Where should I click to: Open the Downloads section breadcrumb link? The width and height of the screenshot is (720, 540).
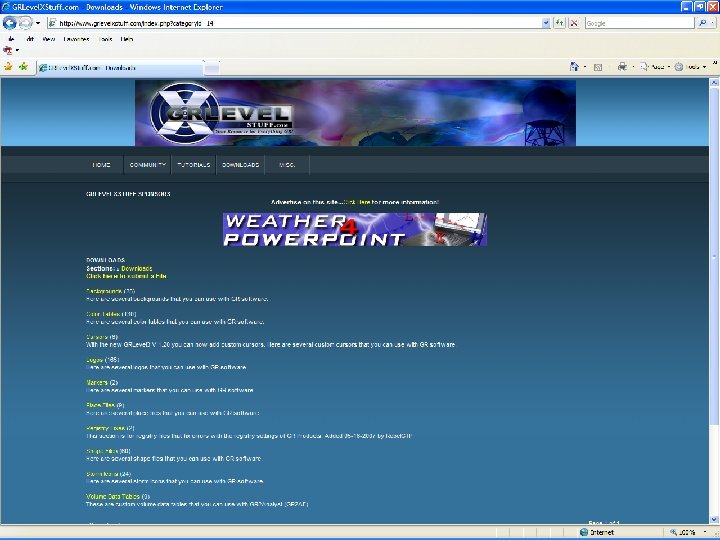tap(136, 268)
